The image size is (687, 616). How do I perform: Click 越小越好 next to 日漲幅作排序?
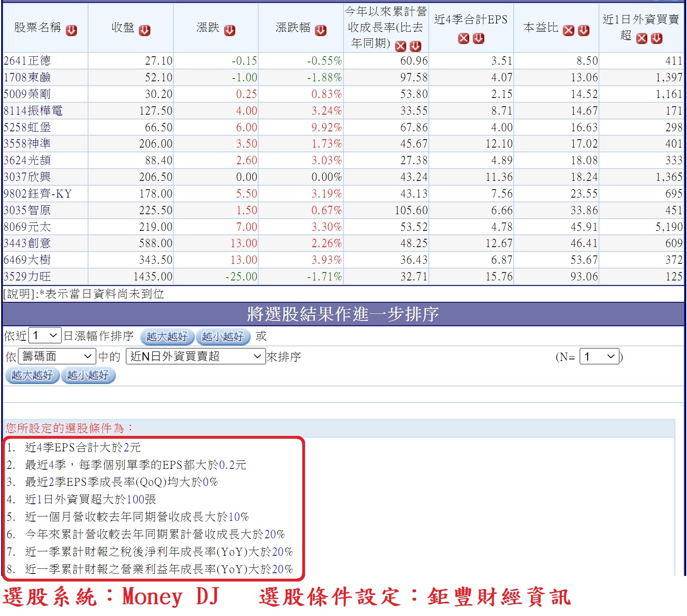(x=223, y=336)
